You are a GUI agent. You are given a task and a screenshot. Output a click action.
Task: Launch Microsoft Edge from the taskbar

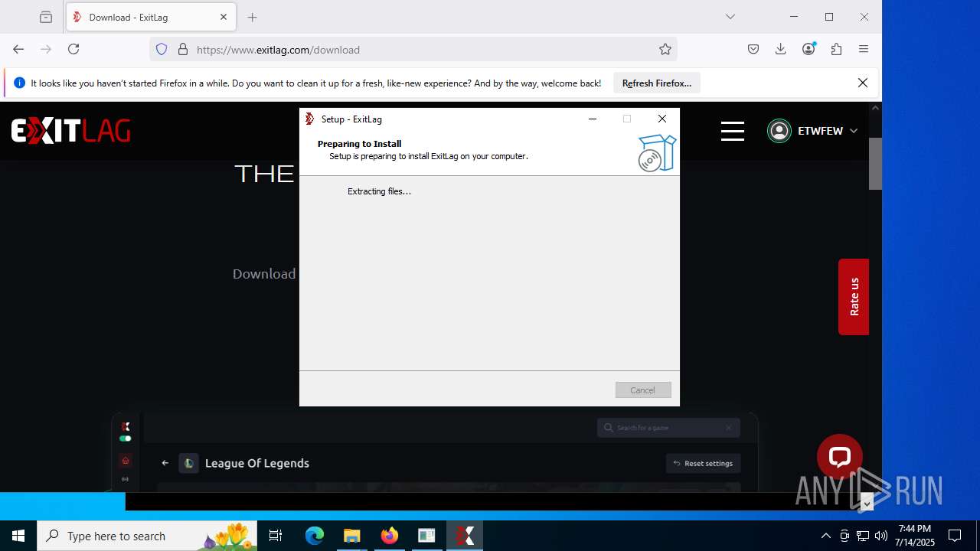(x=315, y=536)
